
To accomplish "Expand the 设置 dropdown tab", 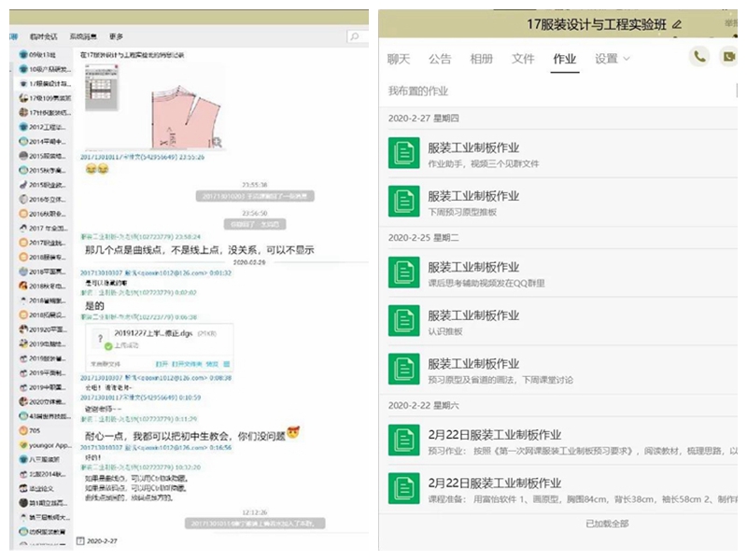I will click(x=613, y=59).
